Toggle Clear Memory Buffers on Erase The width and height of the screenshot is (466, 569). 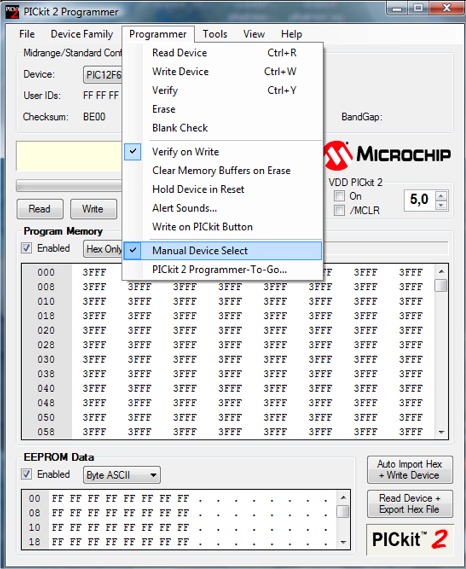(x=222, y=171)
